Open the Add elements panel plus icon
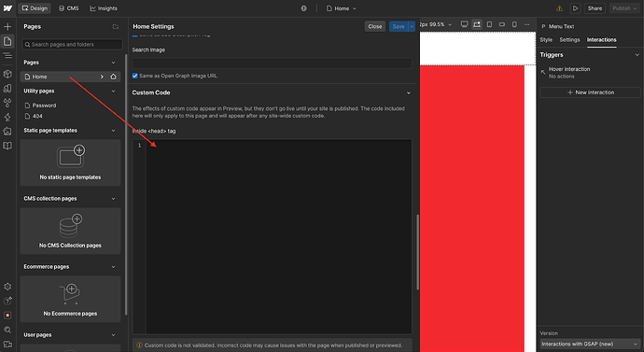The height and width of the screenshot is (352, 644). click(x=7, y=27)
